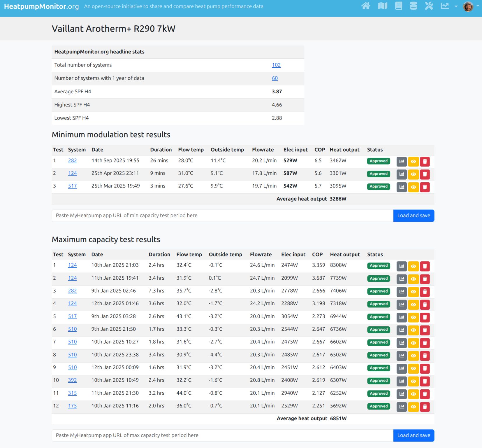Viewport: 482px width, 448px height.
Task: Open chart for max capacity test 5
Action: coord(402,317)
